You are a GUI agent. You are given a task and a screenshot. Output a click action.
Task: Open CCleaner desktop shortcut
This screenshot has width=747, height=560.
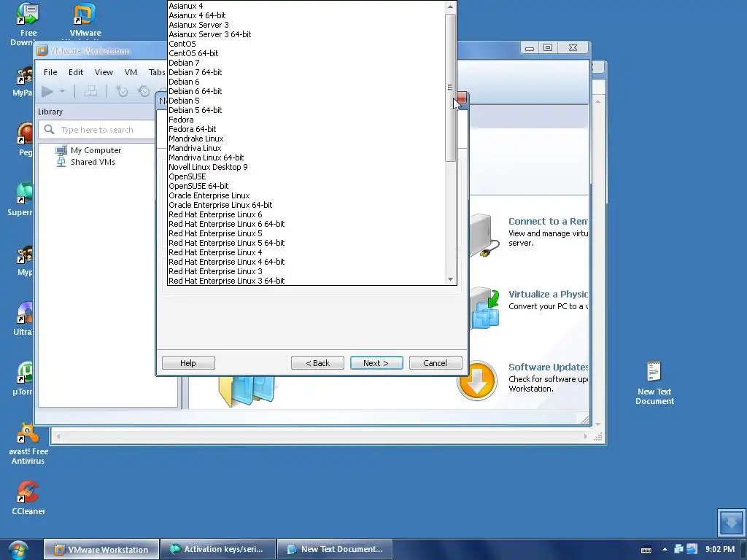(x=28, y=497)
